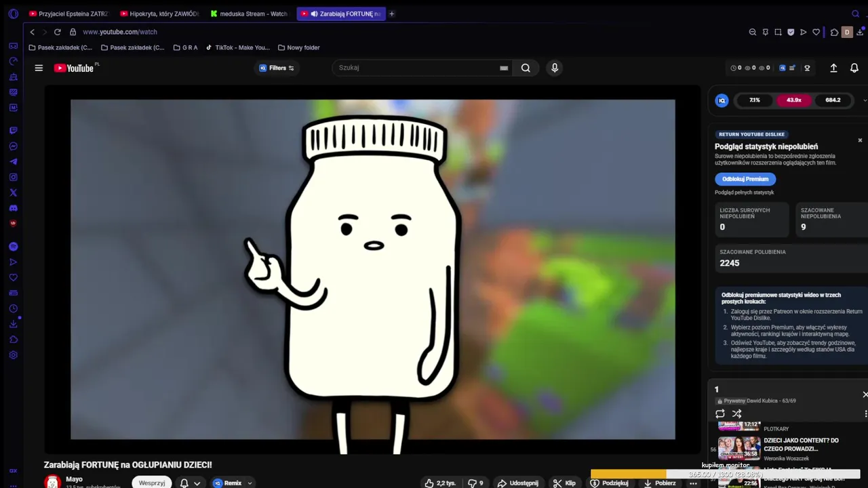The width and height of the screenshot is (868, 488).
Task: Switch to Przyjaciel Epsteina tab
Action: (x=68, y=14)
